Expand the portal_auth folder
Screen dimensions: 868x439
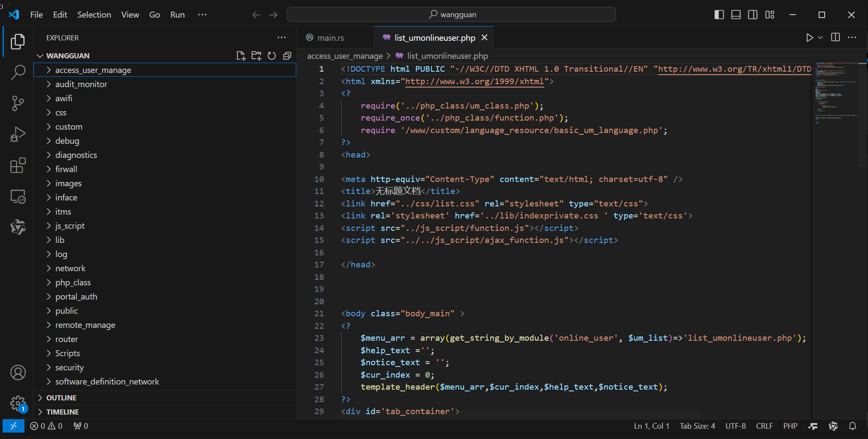(165, 297)
